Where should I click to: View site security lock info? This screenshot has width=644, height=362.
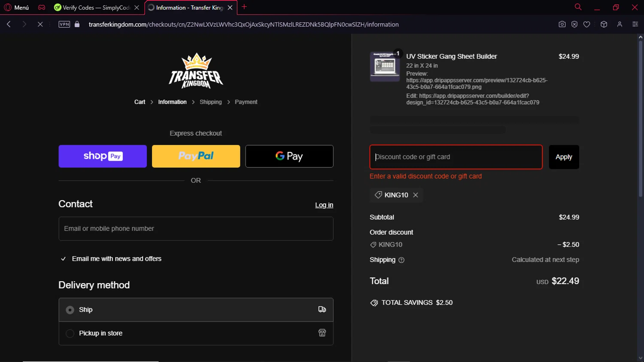(77, 24)
